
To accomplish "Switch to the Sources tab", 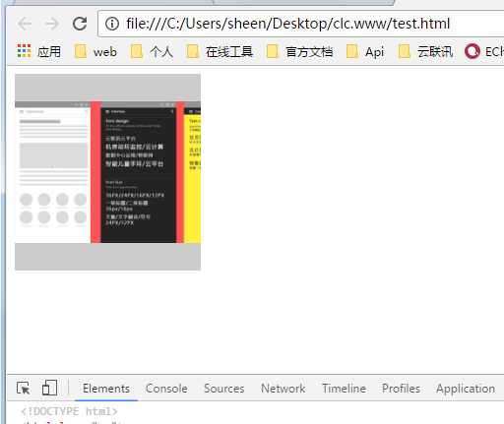I will (223, 389).
